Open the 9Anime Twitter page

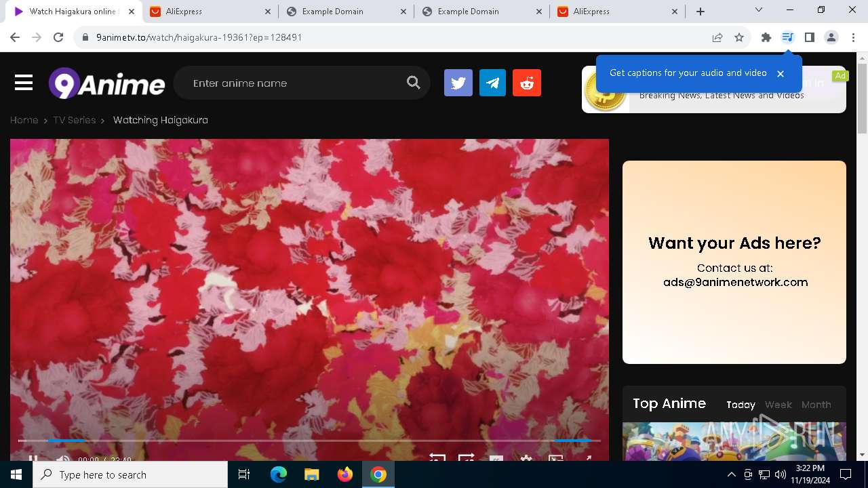point(458,83)
